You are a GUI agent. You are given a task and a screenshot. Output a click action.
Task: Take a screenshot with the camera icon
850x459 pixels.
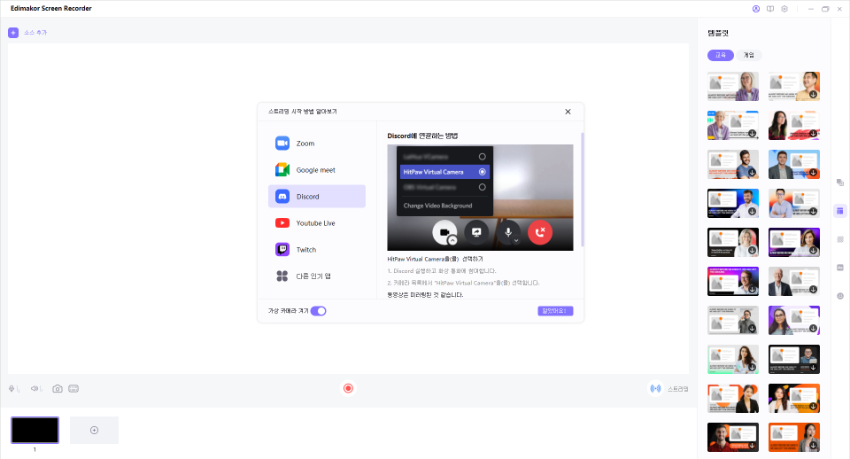click(57, 389)
